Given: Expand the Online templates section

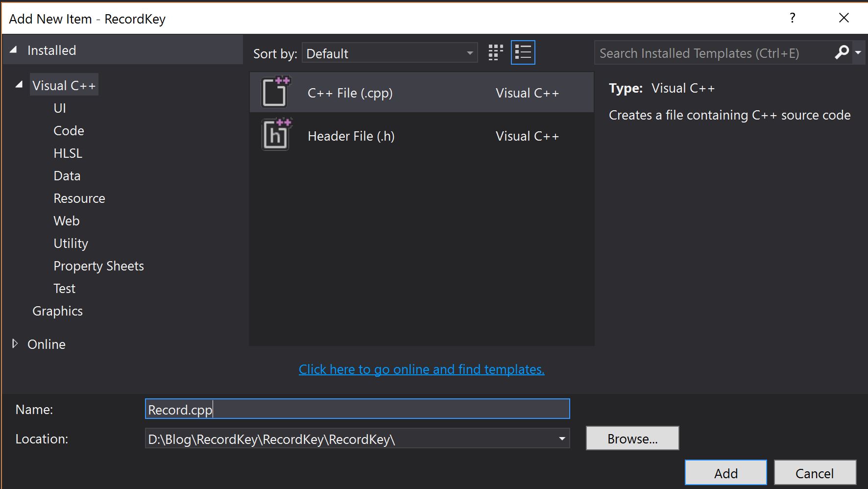Looking at the screenshot, I should [x=15, y=344].
